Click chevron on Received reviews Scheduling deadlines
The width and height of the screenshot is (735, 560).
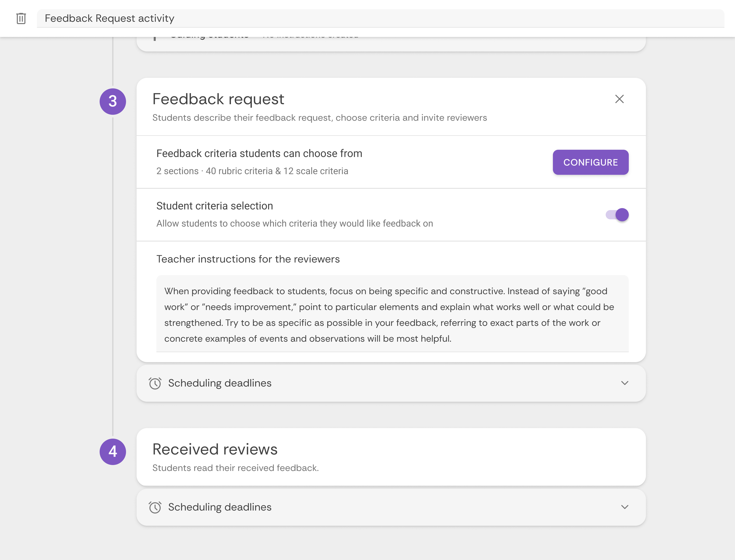click(x=625, y=507)
